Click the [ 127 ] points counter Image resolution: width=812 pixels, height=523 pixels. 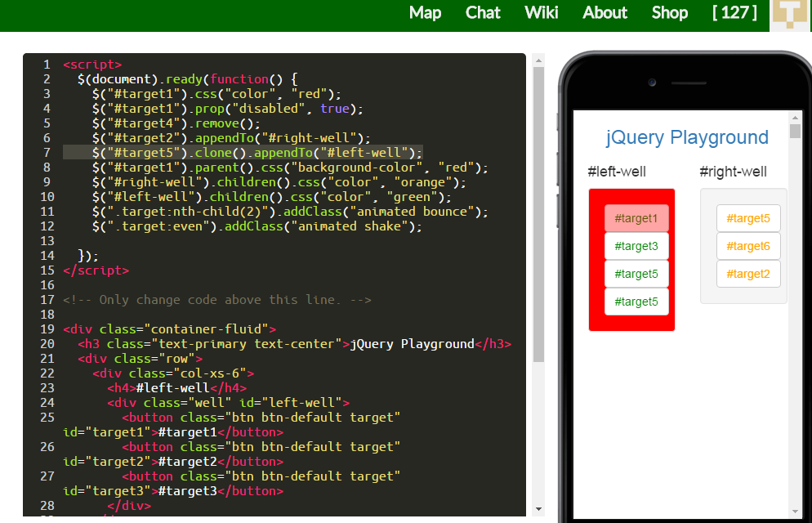734,12
